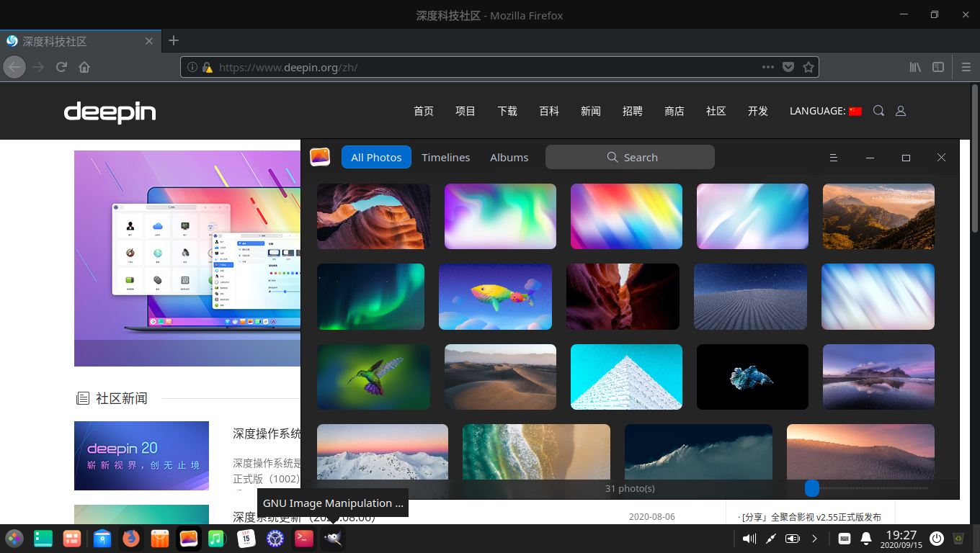980x553 pixels.
Task: Open a new Firefox tab
Action: tap(173, 40)
